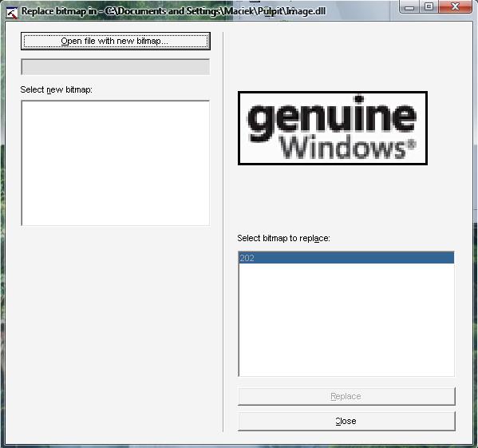
Task: Click the red X window close button
Action: [455, 7]
